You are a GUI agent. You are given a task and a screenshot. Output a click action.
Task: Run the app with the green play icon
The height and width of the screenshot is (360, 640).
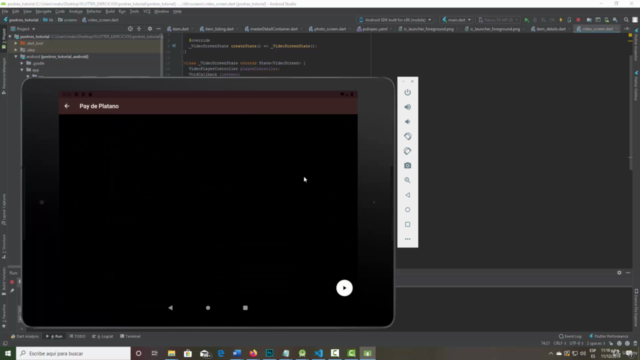click(527, 20)
